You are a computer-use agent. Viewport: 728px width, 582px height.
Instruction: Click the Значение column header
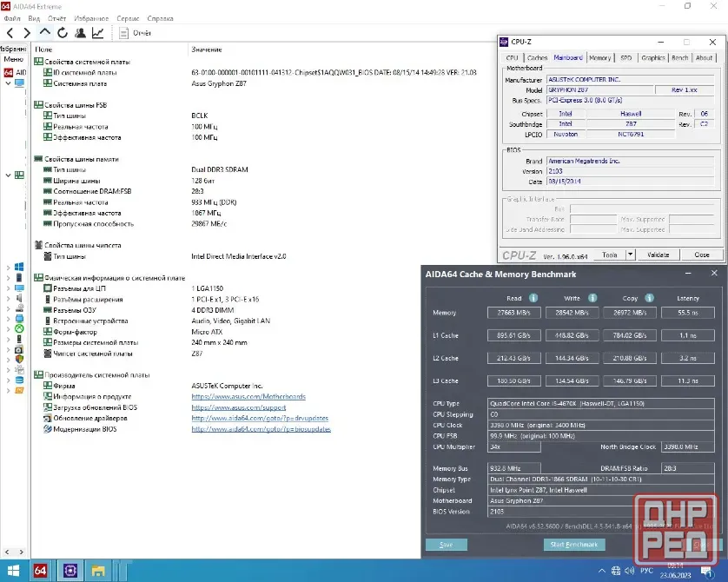pyautogui.click(x=207, y=50)
